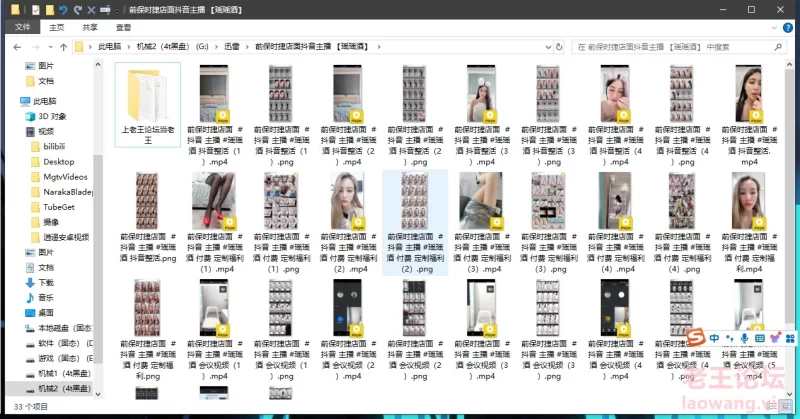Select 会议视频 (2) .png file
The image size is (800, 419).
415,330
